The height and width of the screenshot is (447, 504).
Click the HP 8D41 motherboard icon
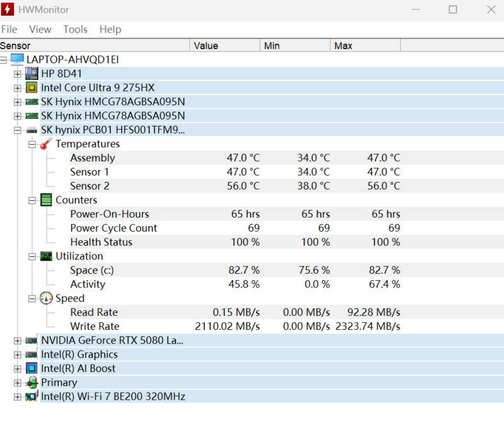point(31,74)
